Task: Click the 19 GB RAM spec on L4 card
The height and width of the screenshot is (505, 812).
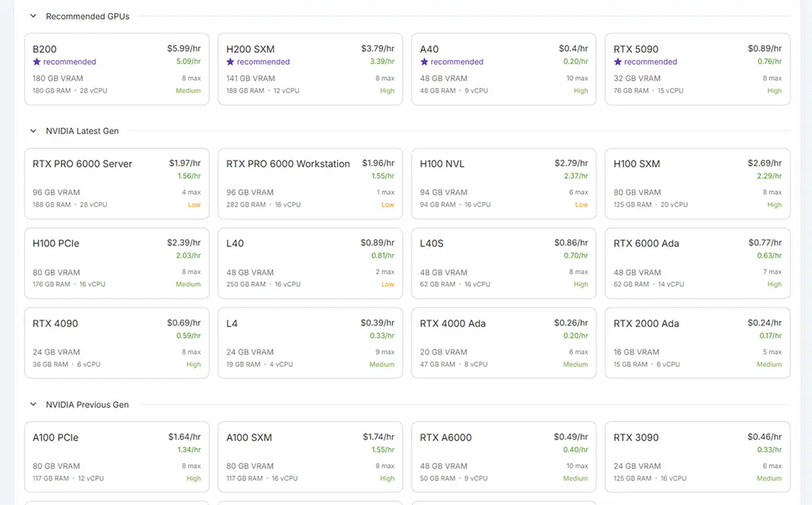Action: click(244, 364)
